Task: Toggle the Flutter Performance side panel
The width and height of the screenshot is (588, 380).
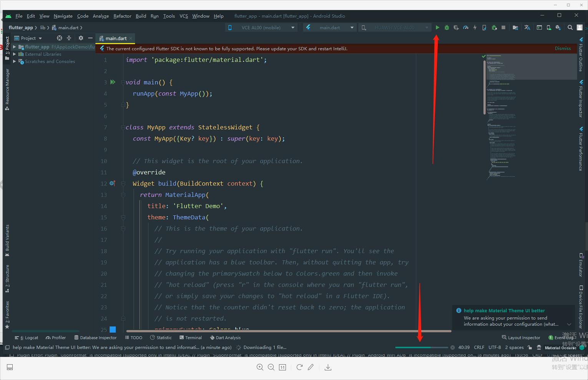Action: (x=581, y=149)
